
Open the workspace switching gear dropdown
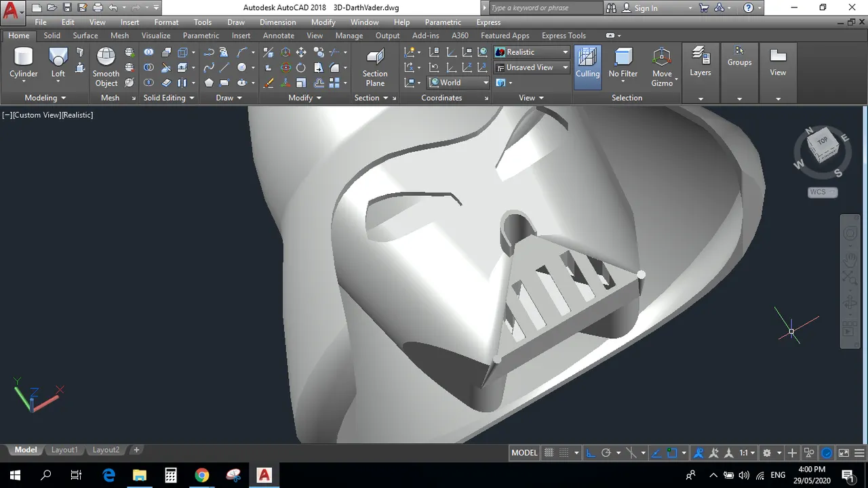point(770,453)
